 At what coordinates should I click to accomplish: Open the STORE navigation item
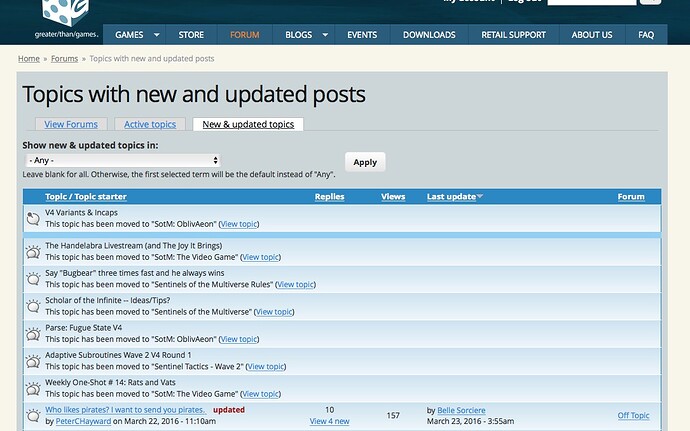coord(191,35)
